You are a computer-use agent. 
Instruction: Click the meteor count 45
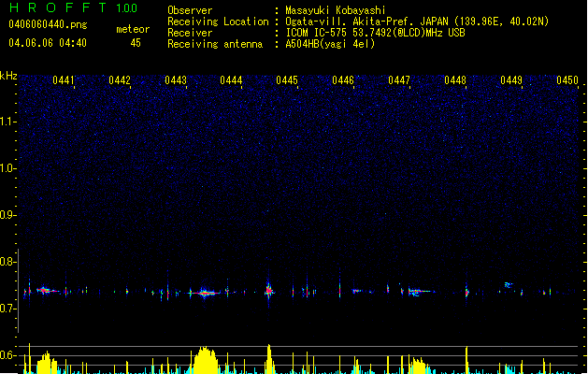(136, 43)
